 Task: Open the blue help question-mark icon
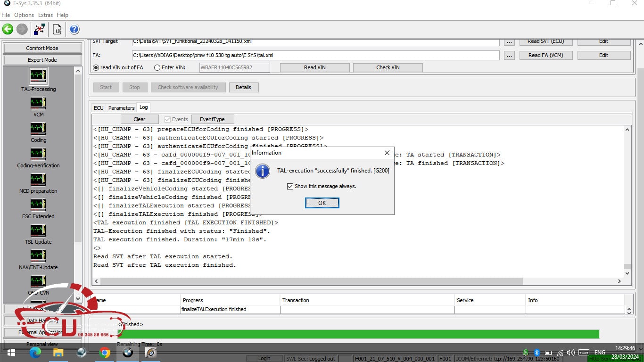click(x=74, y=29)
